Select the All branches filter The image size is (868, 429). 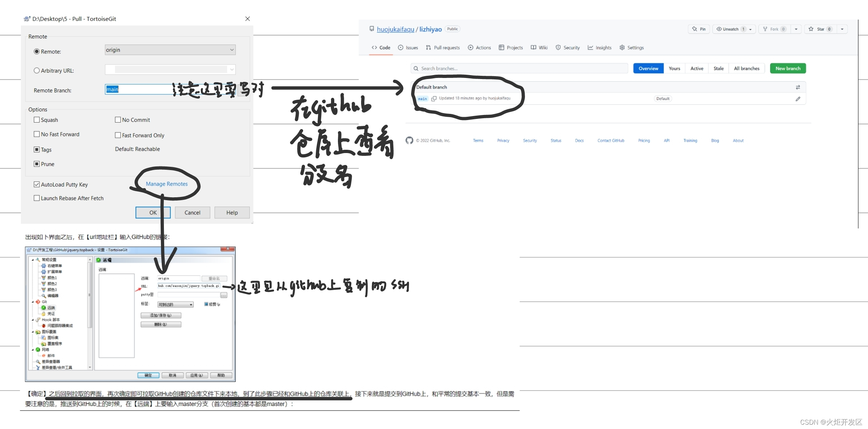[x=747, y=69]
